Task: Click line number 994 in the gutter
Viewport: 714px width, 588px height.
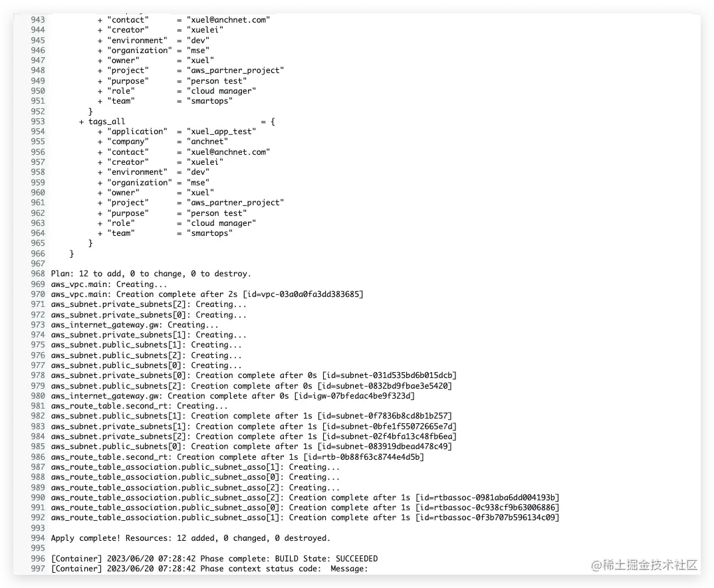Action: 38,538
